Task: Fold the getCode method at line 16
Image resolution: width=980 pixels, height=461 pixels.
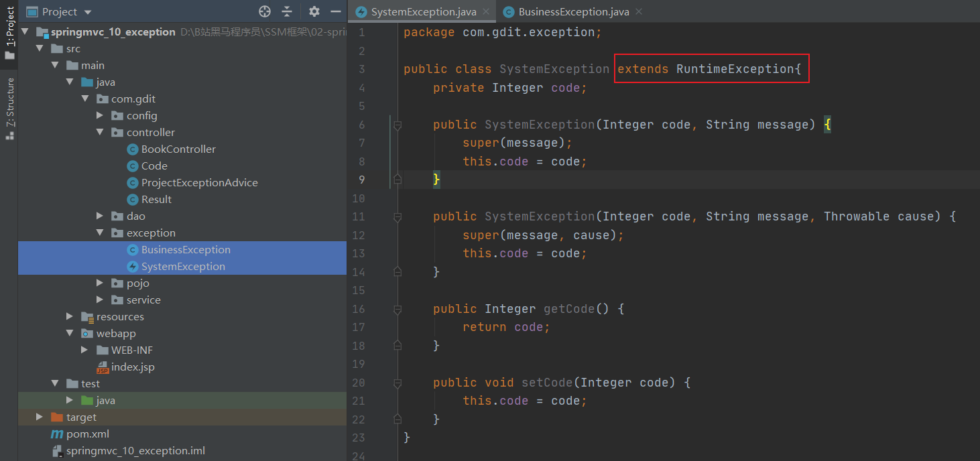Action: tap(397, 310)
